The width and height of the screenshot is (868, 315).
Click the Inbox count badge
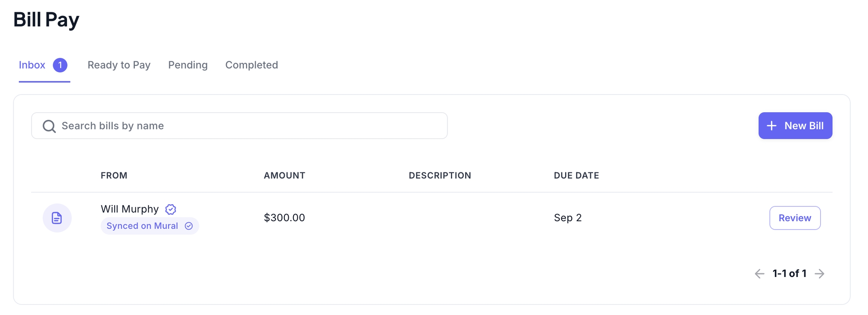60,65
